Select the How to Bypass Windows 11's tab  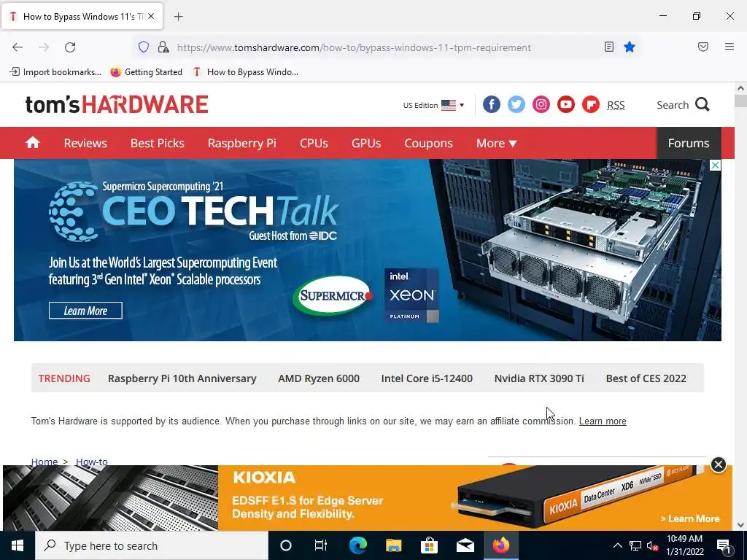coord(82,16)
